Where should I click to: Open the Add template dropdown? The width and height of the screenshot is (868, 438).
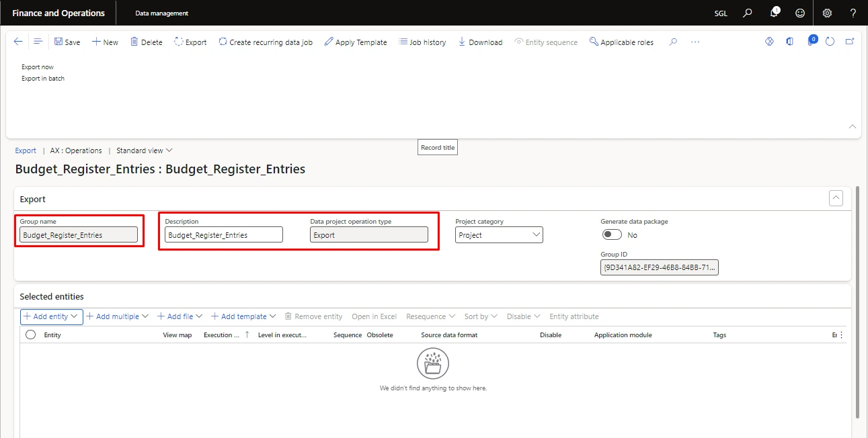(243, 316)
